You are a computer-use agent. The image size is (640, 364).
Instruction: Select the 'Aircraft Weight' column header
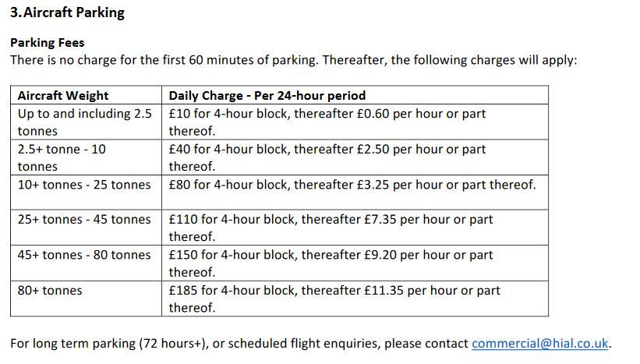(x=63, y=96)
